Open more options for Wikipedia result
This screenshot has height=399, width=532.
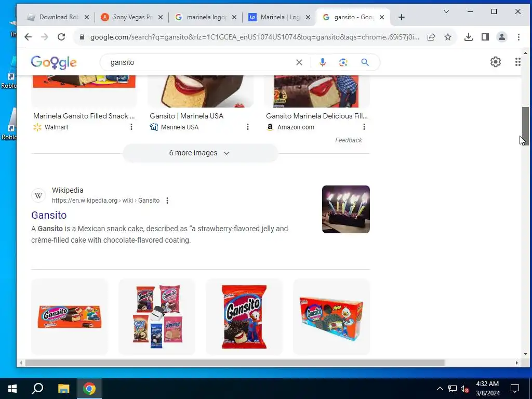tap(167, 201)
